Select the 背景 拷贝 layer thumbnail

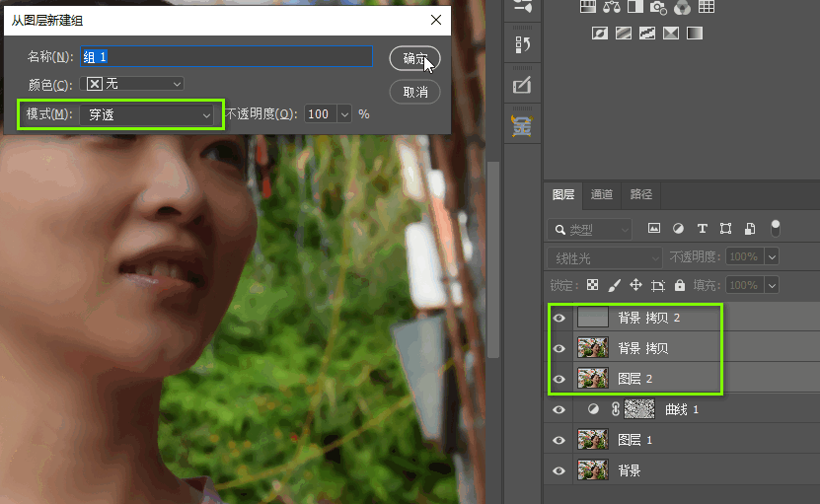(592, 348)
